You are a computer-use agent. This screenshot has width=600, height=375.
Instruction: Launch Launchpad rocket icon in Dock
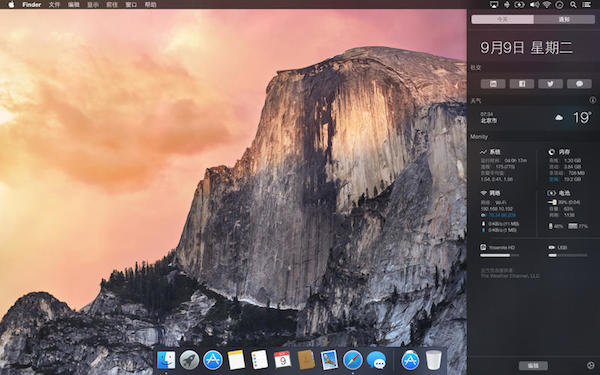(189, 360)
